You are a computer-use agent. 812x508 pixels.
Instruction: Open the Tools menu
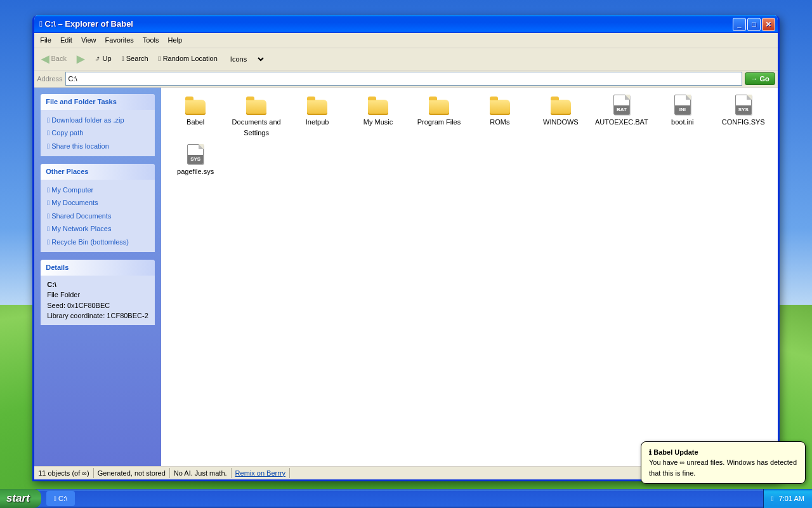click(151, 40)
